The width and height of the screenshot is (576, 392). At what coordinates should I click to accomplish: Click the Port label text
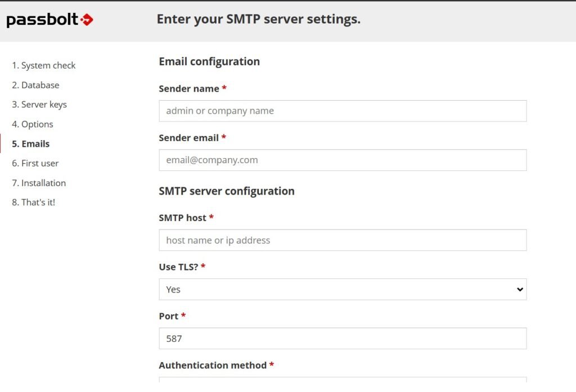[169, 316]
